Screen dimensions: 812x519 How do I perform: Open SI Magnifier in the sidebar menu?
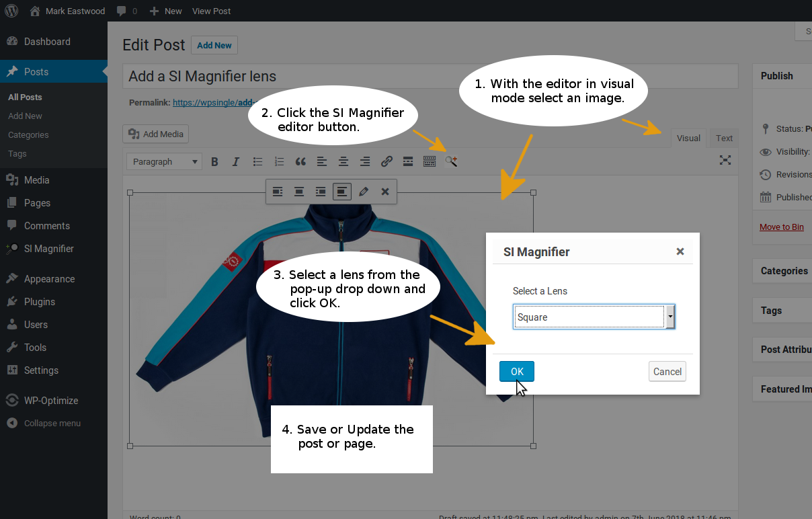pyautogui.click(x=49, y=249)
